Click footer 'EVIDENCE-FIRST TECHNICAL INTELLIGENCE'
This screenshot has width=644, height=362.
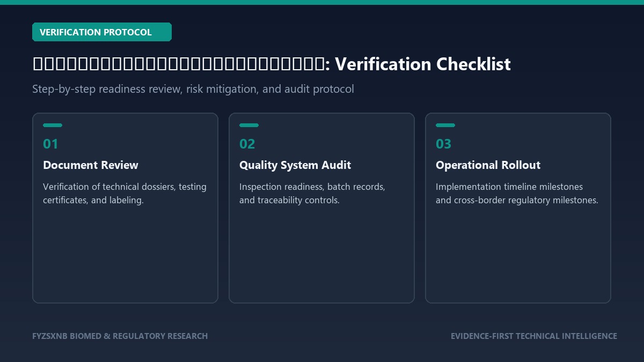pyautogui.click(x=534, y=336)
